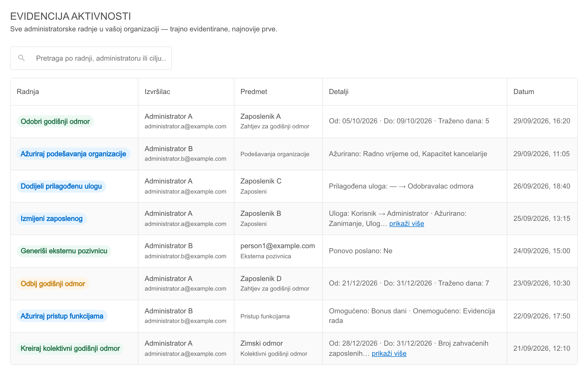The height and width of the screenshot is (375, 588).
Task: Click 'prikaži više' in Zaposlenik B row
Action: [407, 224]
